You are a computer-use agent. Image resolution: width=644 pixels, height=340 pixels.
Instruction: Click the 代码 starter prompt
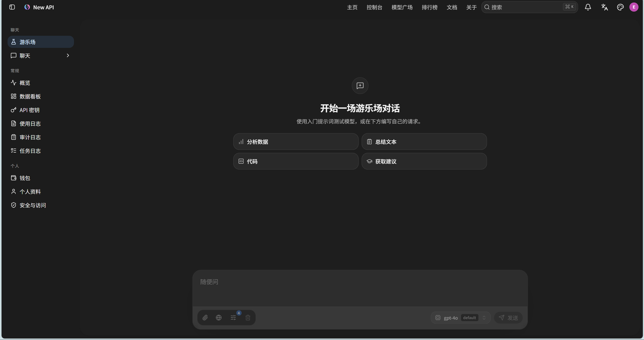[x=296, y=161]
